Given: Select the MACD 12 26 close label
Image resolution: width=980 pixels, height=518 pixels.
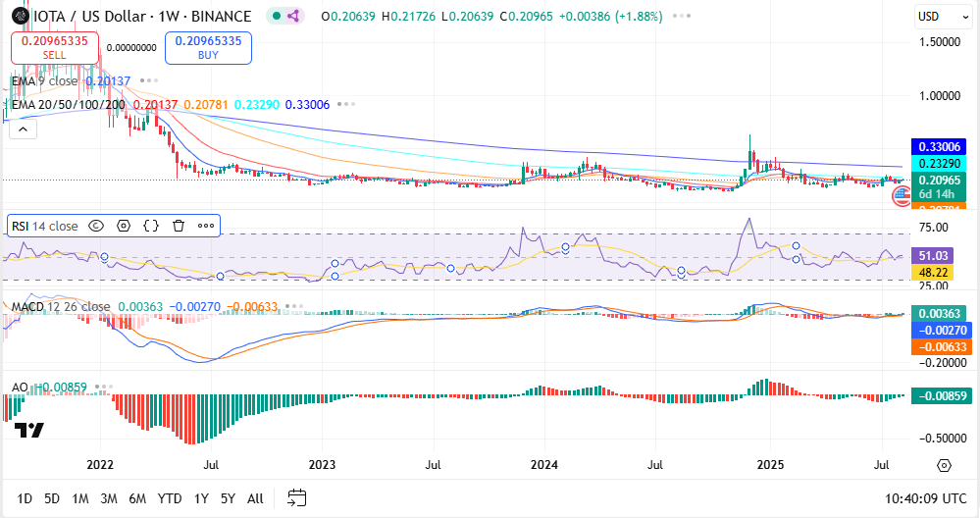Looking at the screenshot, I should (61, 307).
